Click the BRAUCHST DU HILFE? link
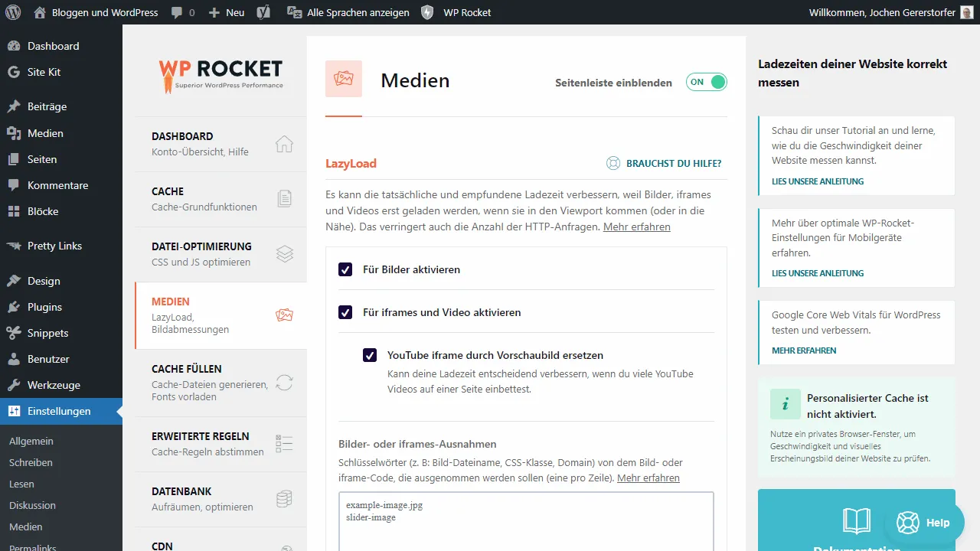The height and width of the screenshot is (551, 980). pos(674,163)
